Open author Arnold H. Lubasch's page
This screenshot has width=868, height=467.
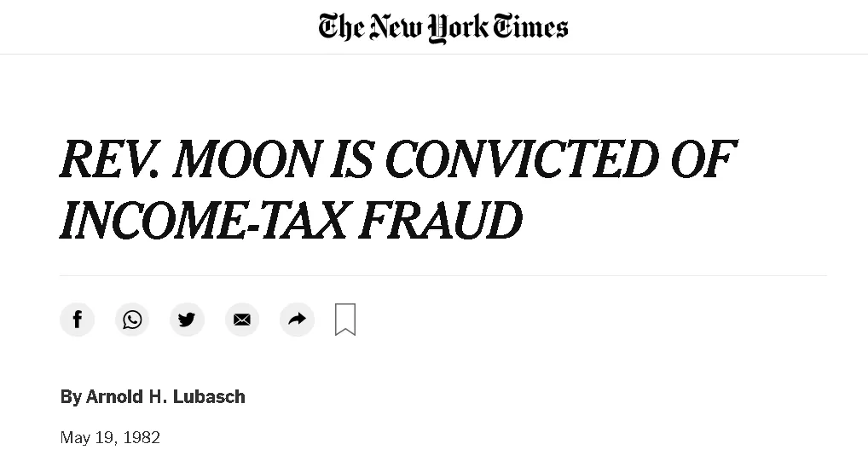pyautogui.click(x=165, y=396)
